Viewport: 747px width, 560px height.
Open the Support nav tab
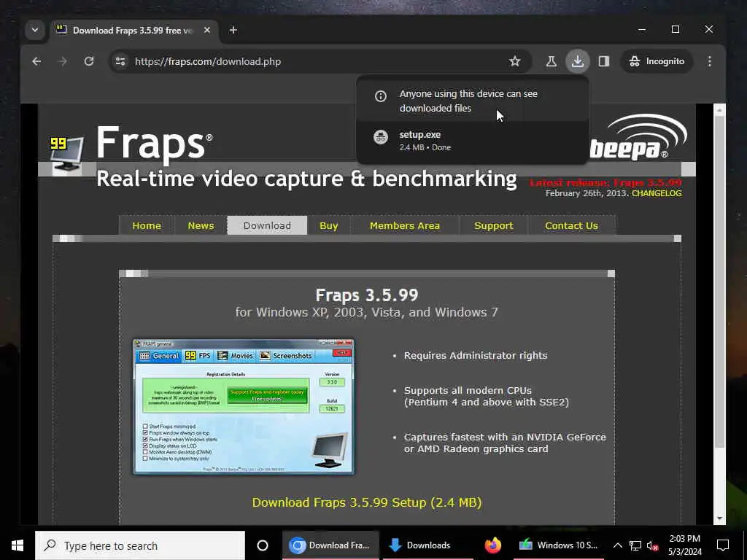[494, 226]
